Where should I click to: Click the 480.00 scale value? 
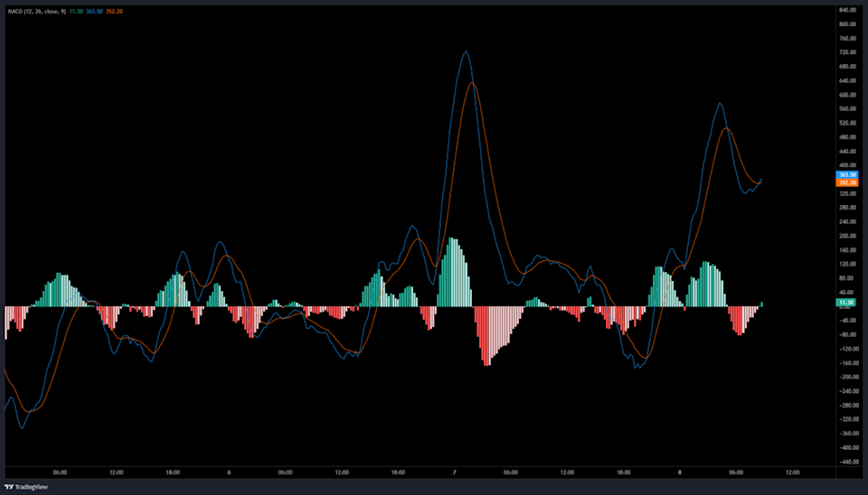tap(847, 137)
